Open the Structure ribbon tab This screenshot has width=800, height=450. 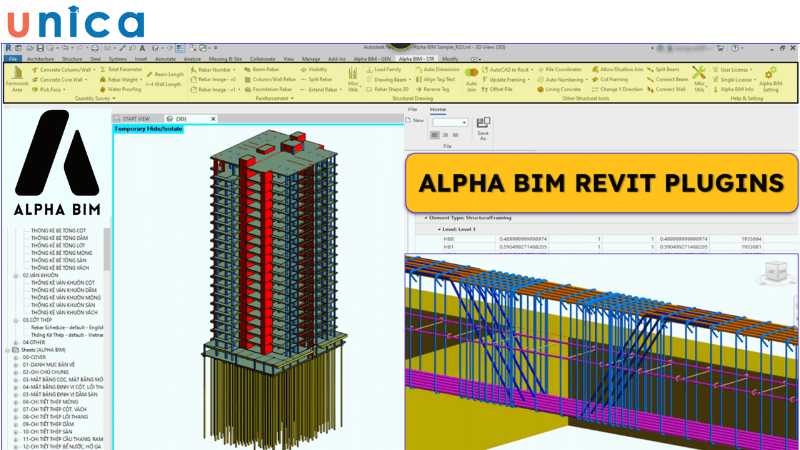[72, 59]
